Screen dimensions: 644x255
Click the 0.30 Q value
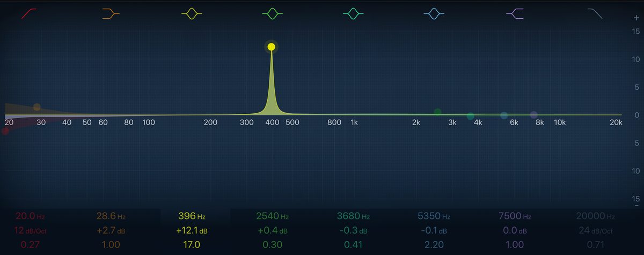273,245
